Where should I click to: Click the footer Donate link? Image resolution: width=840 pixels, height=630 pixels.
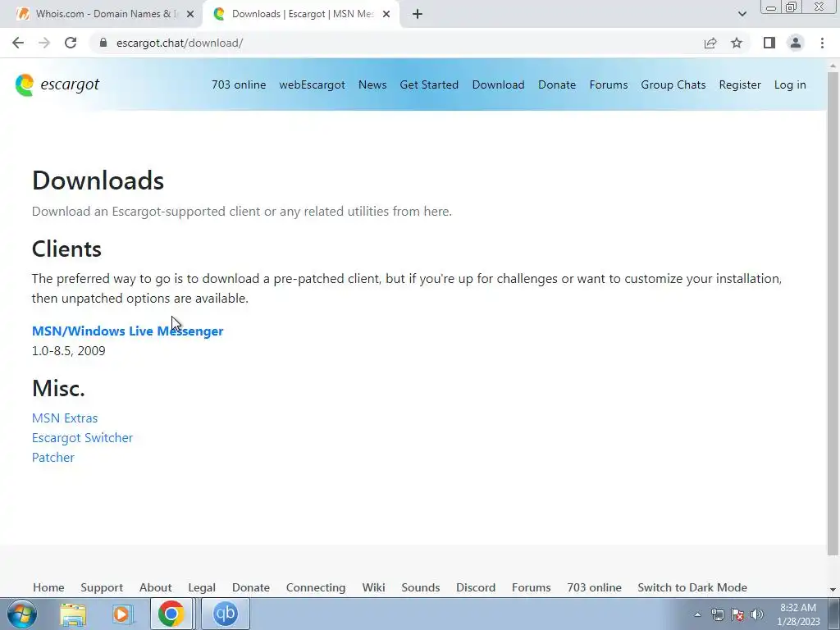(251, 587)
